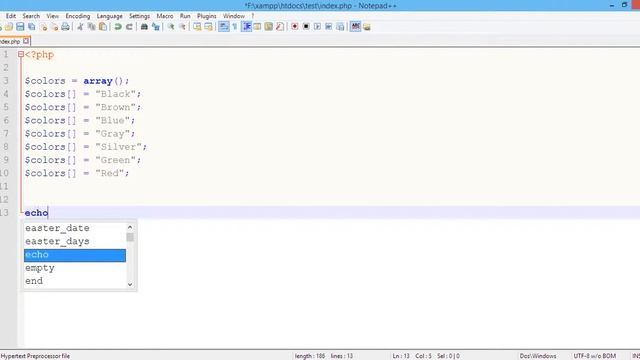Image resolution: width=640 pixels, height=360 pixels.
Task: Close the index.php tab with its X
Action: pyautogui.click(x=26, y=41)
